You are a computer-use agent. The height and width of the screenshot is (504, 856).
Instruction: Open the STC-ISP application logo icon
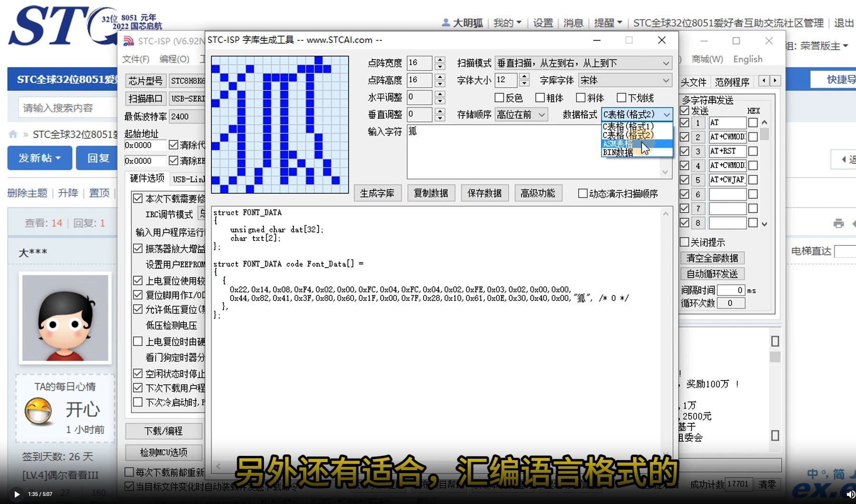(x=129, y=41)
